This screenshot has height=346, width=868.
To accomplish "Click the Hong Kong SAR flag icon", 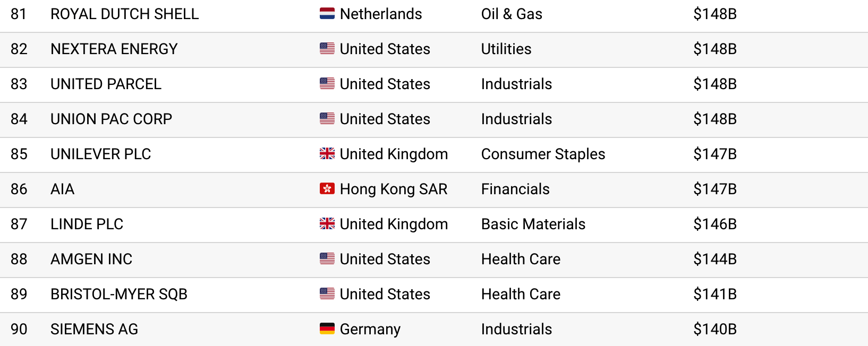I will [327, 189].
